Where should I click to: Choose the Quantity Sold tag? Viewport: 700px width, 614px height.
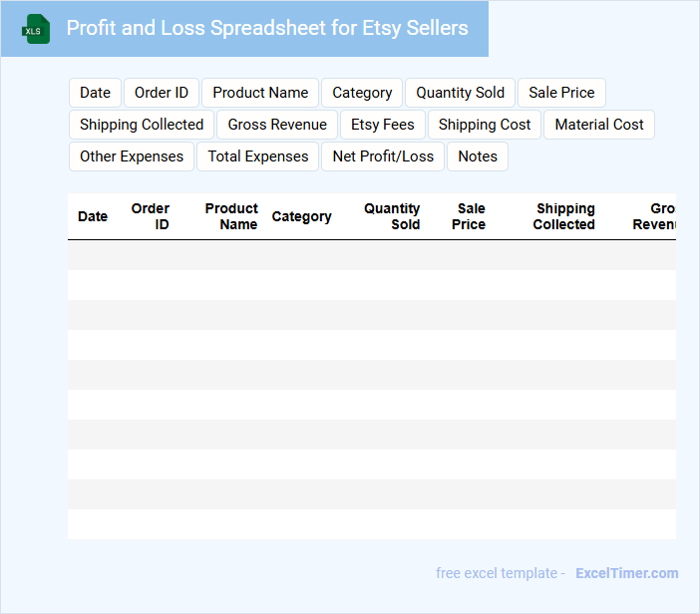[460, 93]
